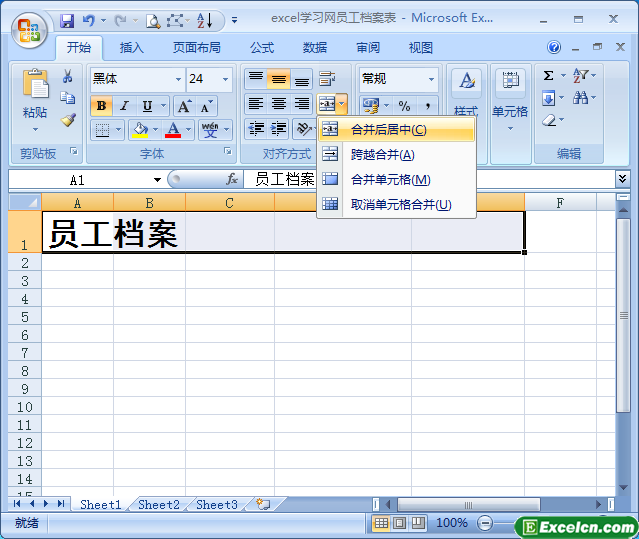639x539 pixels.
Task: Toggle bold formatting
Action: point(101,106)
